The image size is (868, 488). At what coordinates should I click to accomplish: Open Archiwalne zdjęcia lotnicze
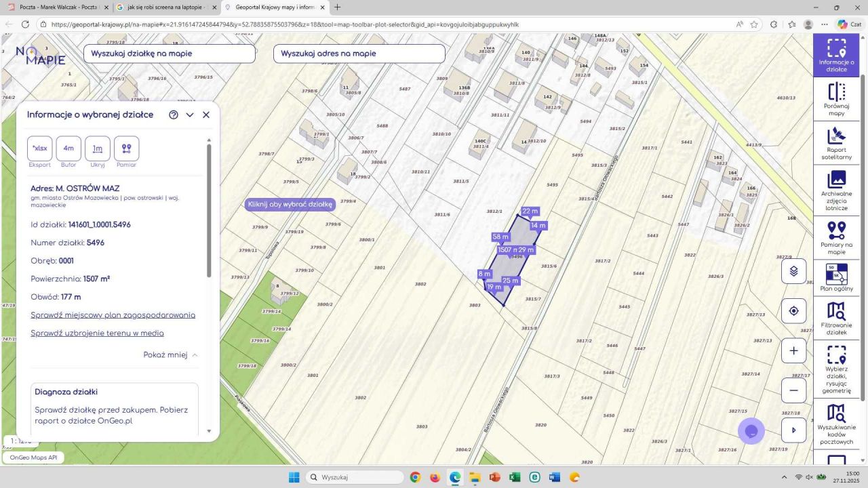click(836, 191)
